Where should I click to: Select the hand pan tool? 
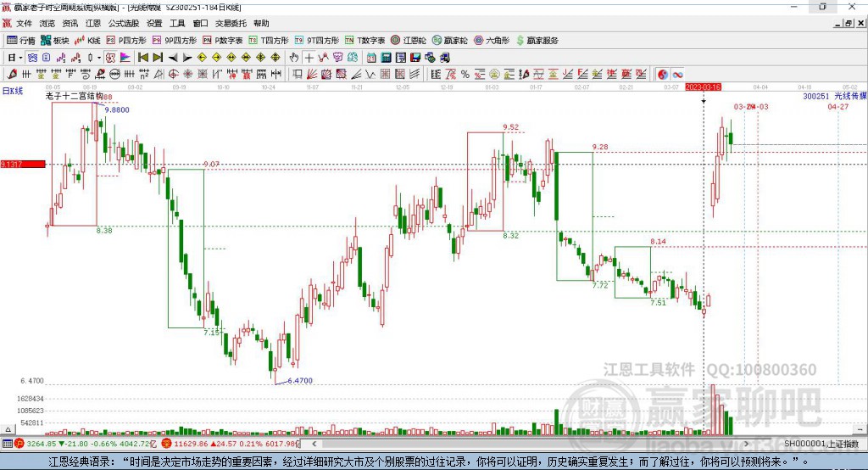294,58
